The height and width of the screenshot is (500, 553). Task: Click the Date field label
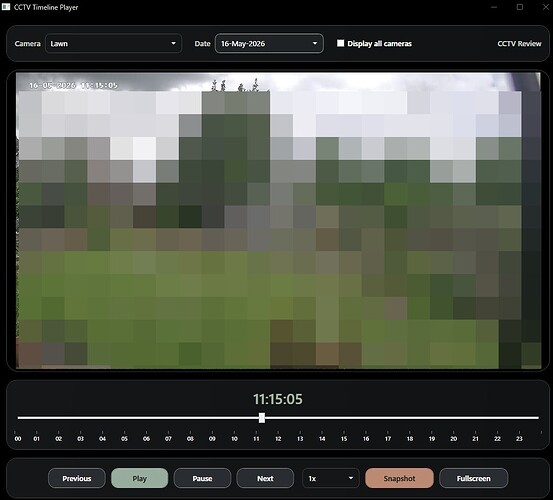tap(202, 43)
